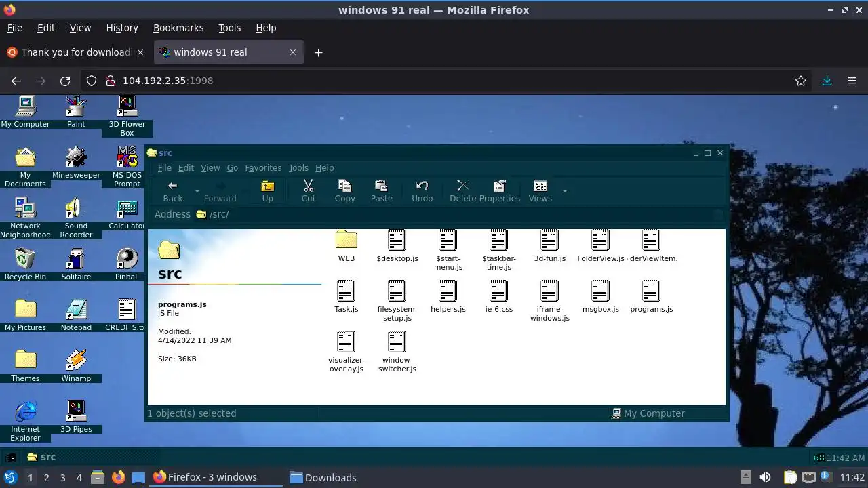Open the File menu in src window
The height and width of the screenshot is (488, 868).
165,167
